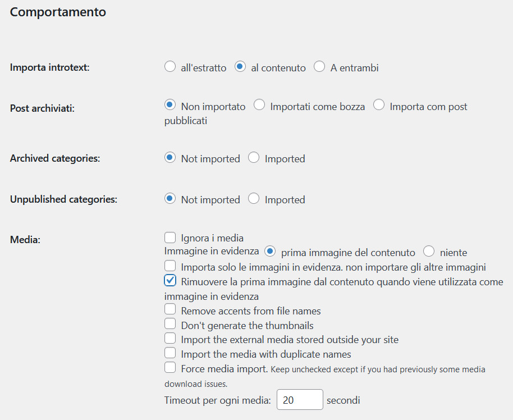Click the "Unpublished categories:" label
Image resolution: width=513 pixels, height=420 pixels.
63,199
